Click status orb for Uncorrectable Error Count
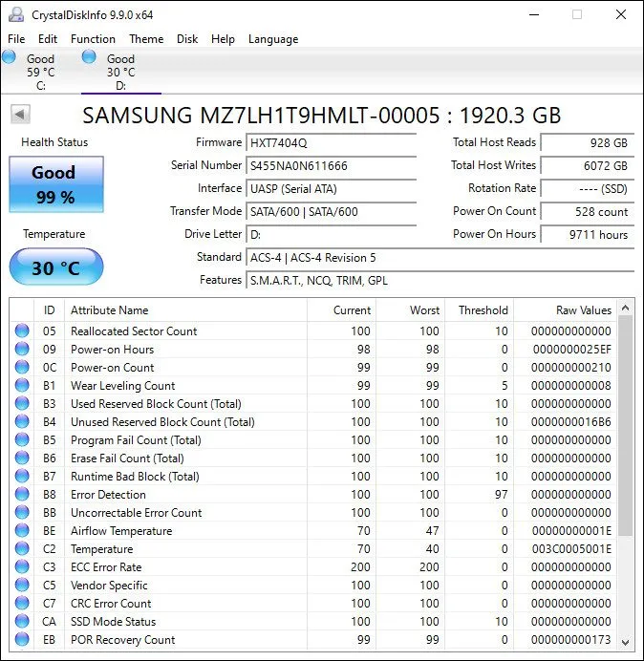 (x=22, y=512)
